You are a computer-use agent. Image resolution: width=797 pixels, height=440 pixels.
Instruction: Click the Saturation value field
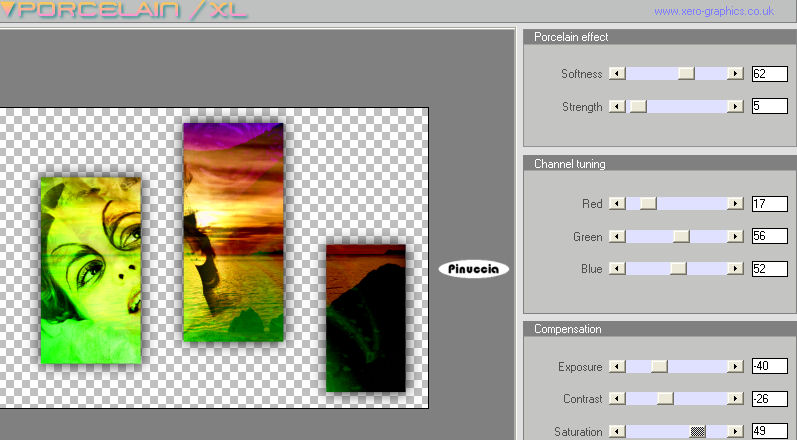click(770, 431)
